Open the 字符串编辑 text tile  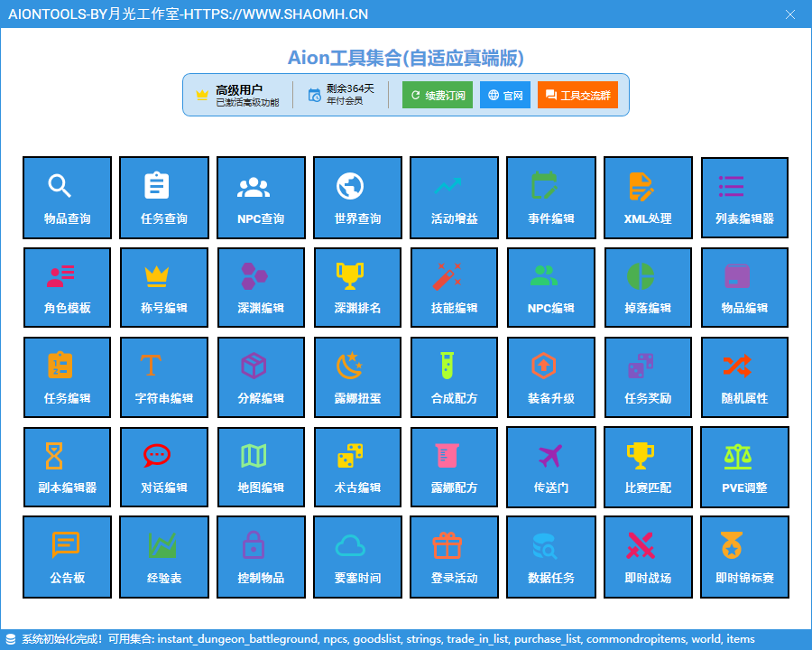tap(164, 377)
